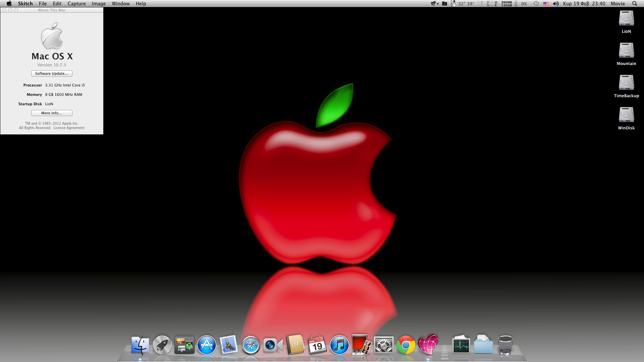The image size is (644, 362).
Task: Open the Skitch application menu
Action: (x=25, y=4)
